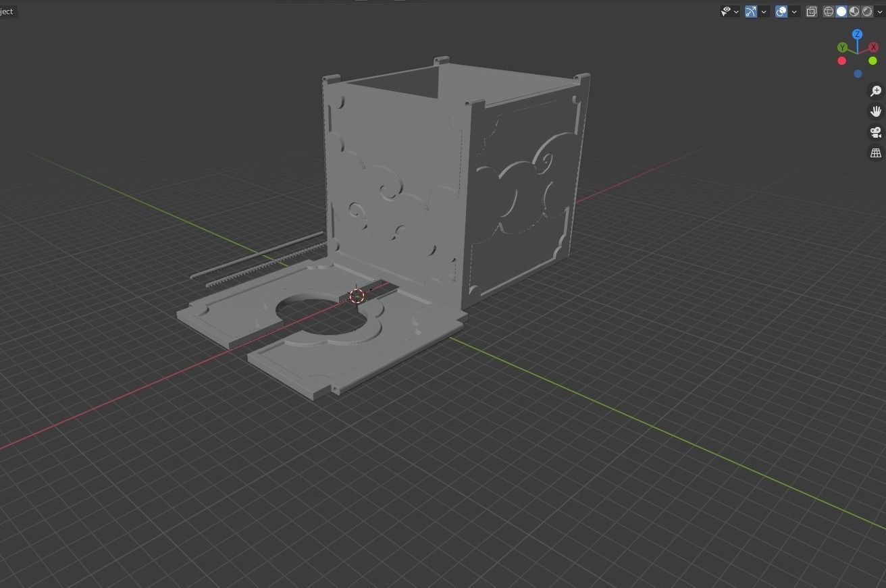The height and width of the screenshot is (588, 886).
Task: Switch to Material Preview shading
Action: pos(854,11)
